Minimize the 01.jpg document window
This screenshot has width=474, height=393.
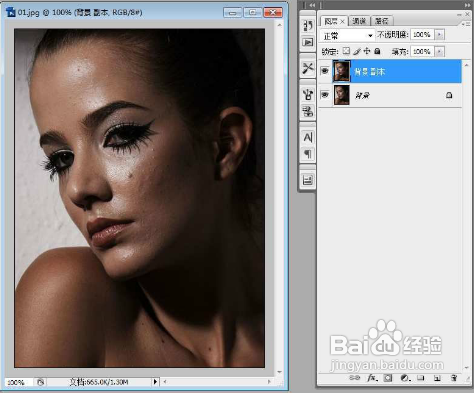pyautogui.click(x=233, y=13)
